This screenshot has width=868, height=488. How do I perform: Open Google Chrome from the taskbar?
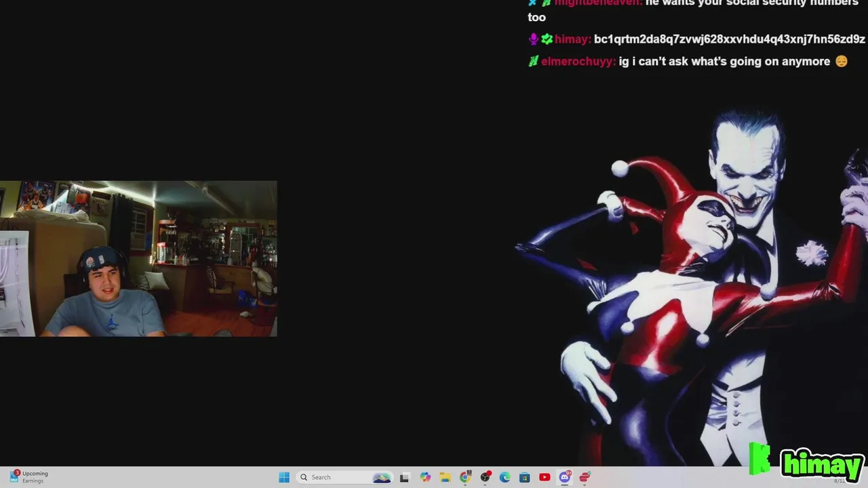point(465,477)
